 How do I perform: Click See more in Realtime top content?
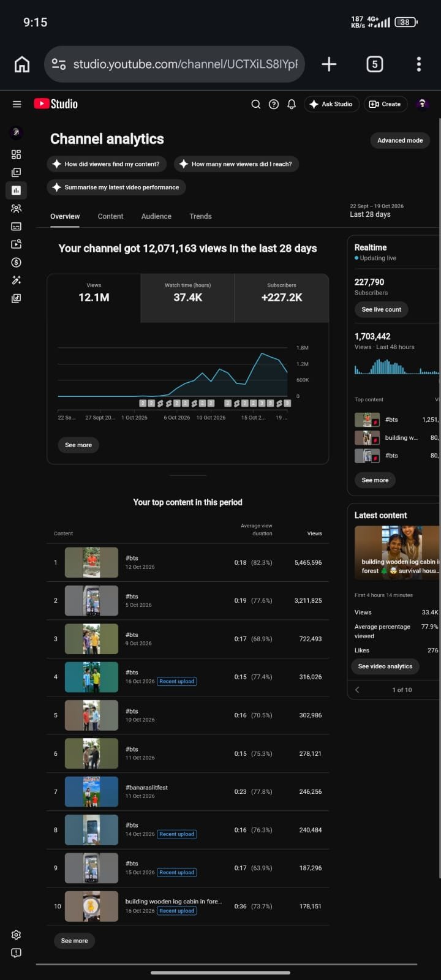[375, 480]
